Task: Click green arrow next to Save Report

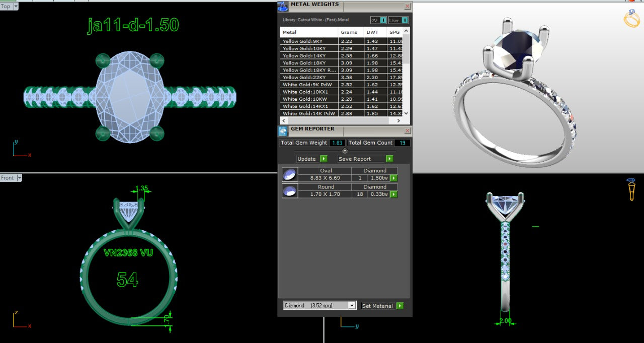Action: [389, 159]
